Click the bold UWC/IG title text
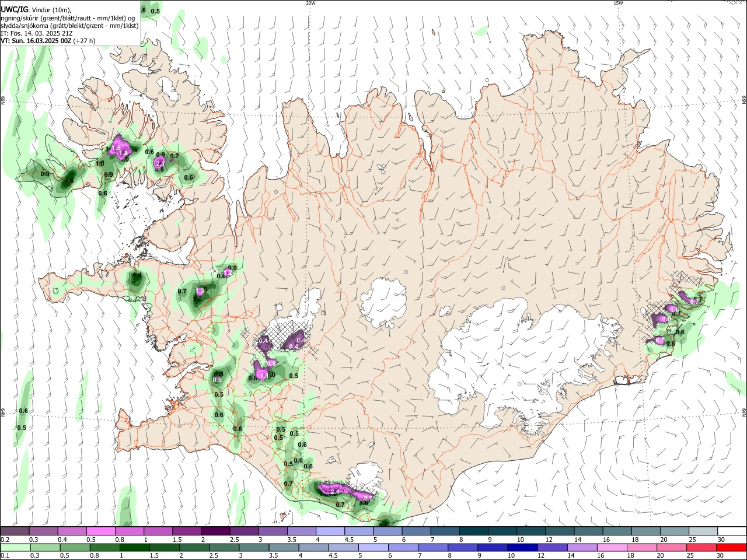Screen dimensions: 747x560 pos(14,10)
